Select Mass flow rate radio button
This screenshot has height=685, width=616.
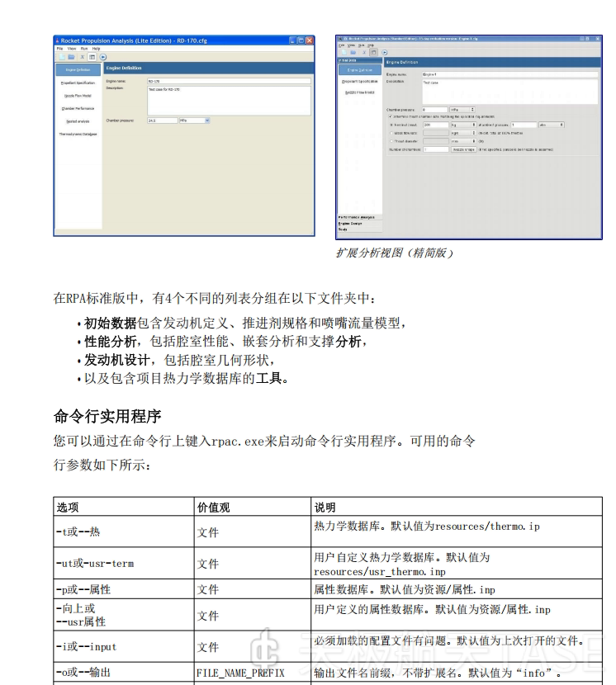[x=391, y=133]
